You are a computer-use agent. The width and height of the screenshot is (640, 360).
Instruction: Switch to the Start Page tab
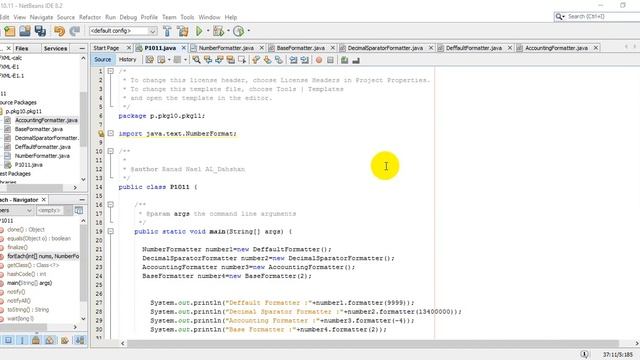coord(106,48)
